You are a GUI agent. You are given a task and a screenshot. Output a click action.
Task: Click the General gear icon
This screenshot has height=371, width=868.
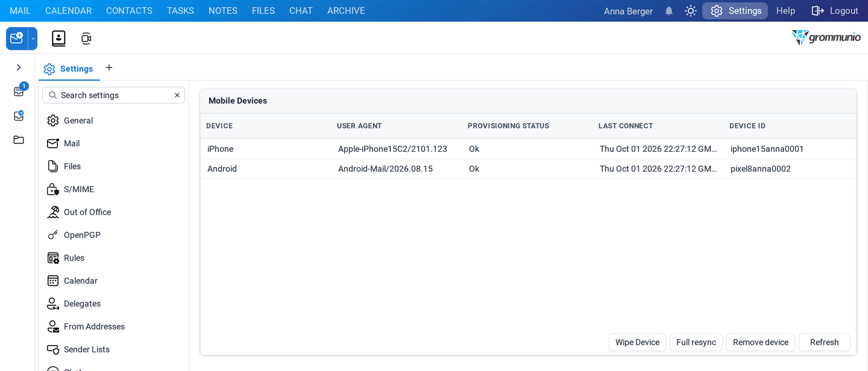pos(53,120)
